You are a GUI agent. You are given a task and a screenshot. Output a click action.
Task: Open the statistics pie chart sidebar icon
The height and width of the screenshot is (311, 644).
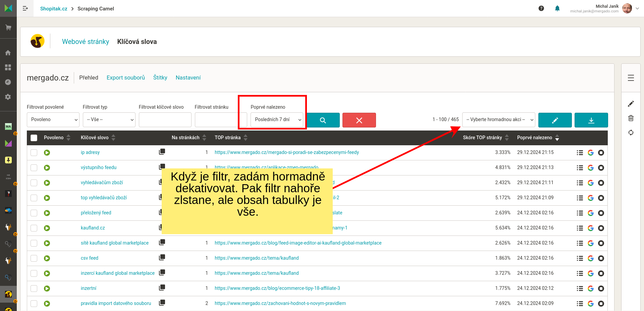pos(8,82)
